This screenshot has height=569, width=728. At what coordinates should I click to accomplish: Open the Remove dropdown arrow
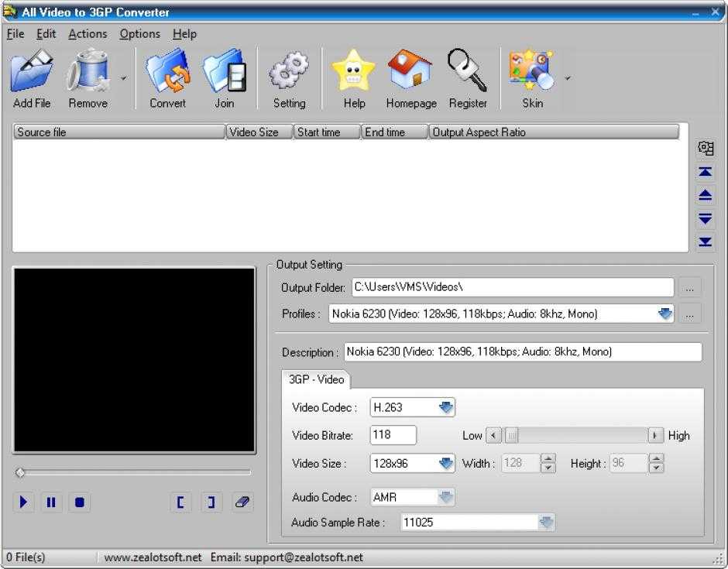[123, 78]
